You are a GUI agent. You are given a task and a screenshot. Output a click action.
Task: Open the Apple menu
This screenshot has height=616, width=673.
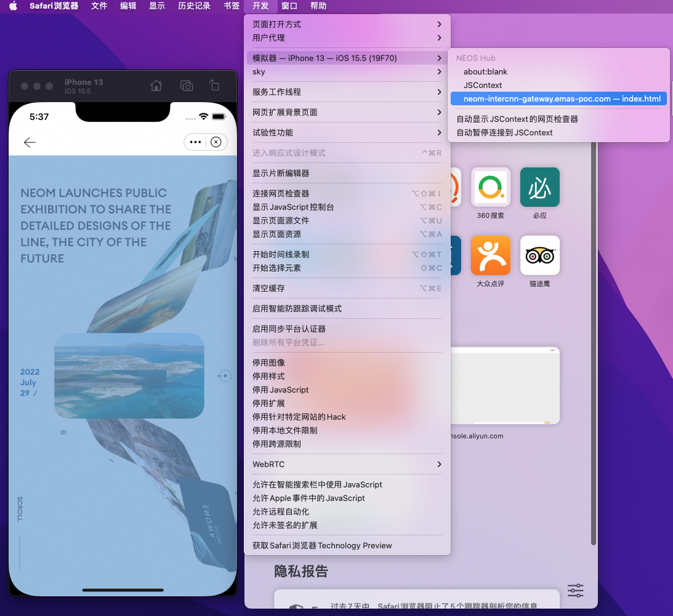click(x=14, y=6)
